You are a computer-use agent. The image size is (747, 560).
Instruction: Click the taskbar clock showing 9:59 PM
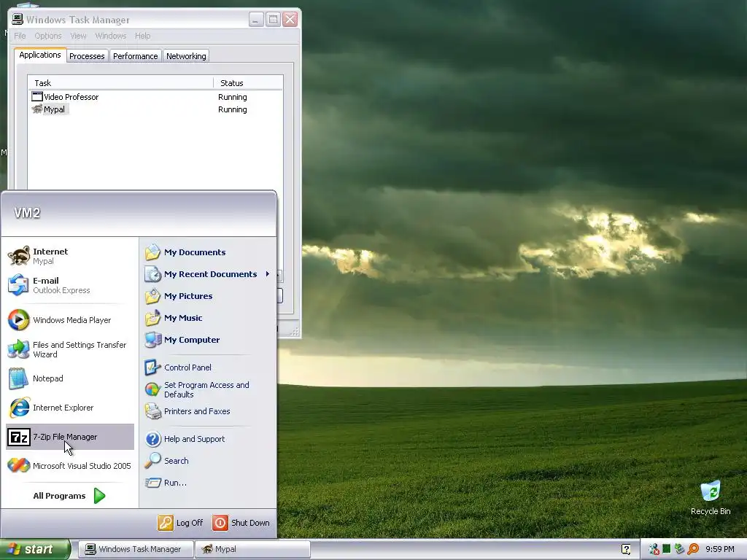tap(719, 549)
